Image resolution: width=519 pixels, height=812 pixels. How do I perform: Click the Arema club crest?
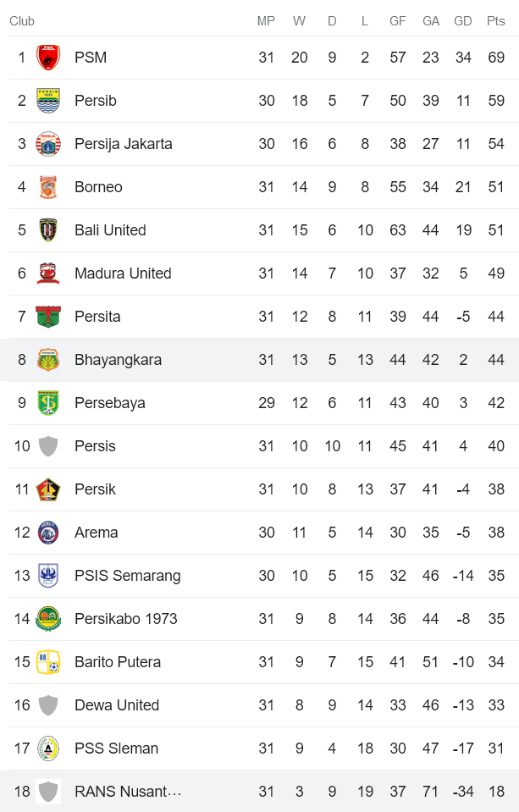pyautogui.click(x=48, y=533)
